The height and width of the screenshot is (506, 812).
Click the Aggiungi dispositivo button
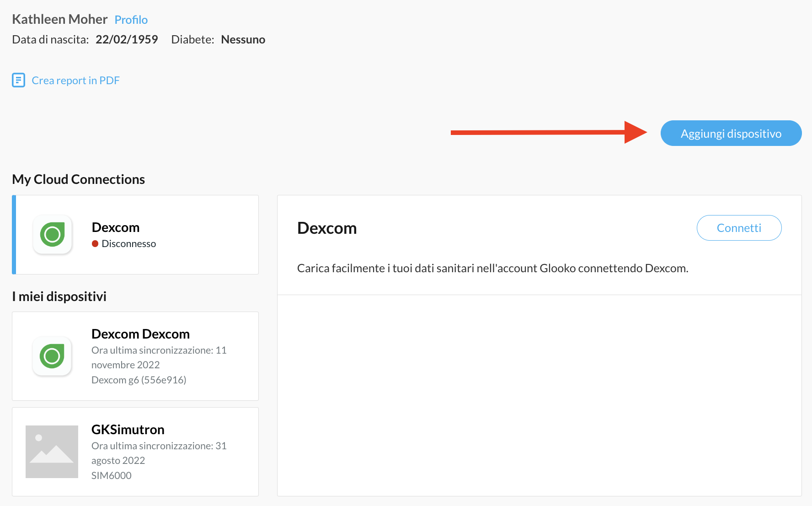(731, 133)
